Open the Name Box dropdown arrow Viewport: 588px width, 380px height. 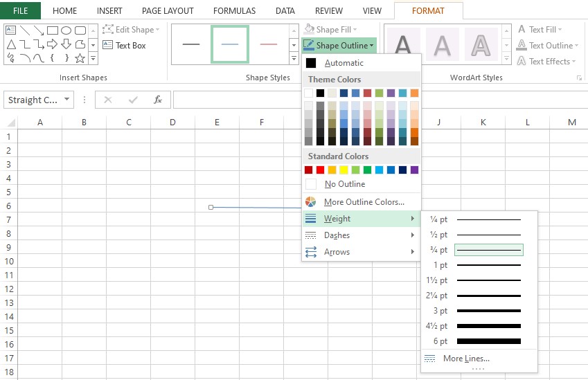[66, 99]
